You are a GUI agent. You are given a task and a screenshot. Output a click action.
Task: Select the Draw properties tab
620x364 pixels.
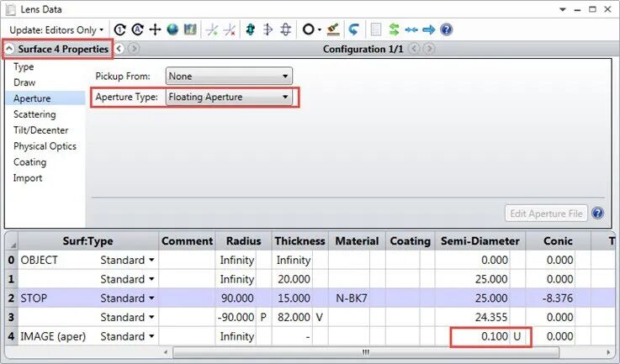(x=24, y=82)
